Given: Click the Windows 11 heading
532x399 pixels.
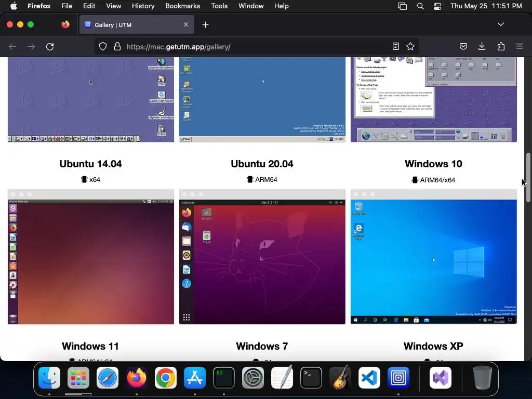Looking at the screenshot, I should [x=90, y=346].
